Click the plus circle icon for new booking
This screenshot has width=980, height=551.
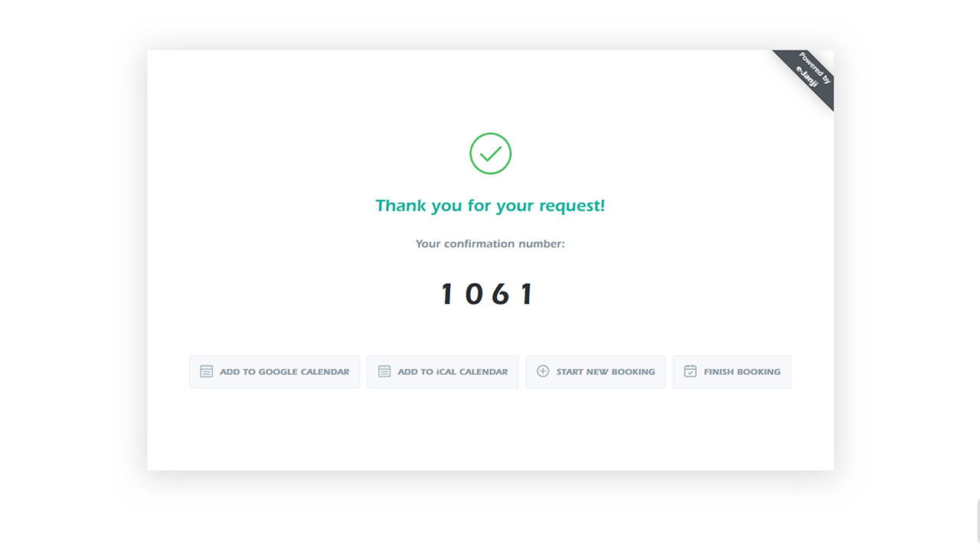tap(543, 371)
